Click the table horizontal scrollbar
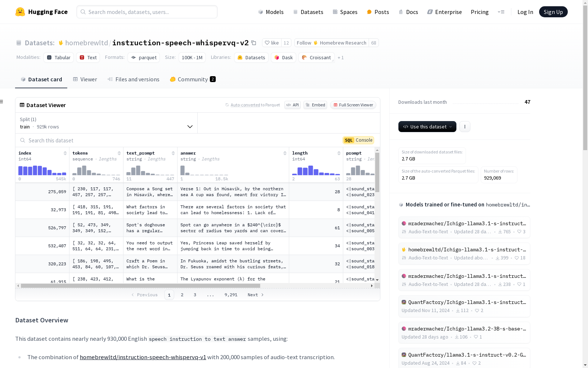 point(141,286)
